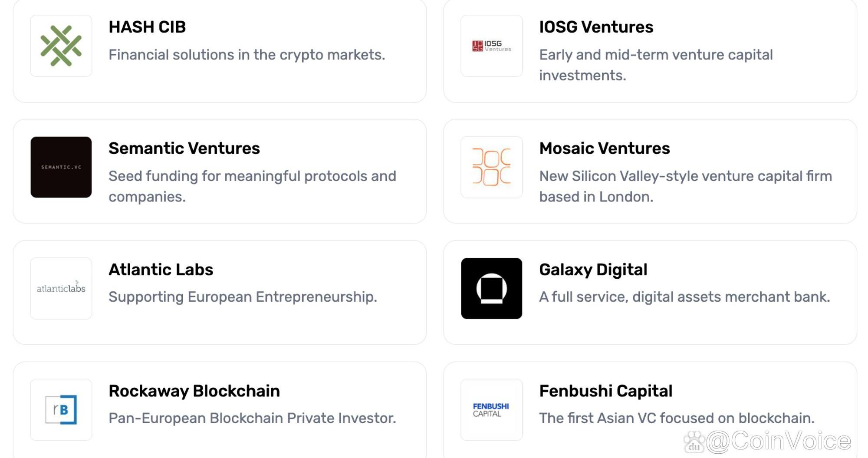This screenshot has width=868, height=458.
Task: Open the atlanticlabs logo thumbnail
Action: click(61, 288)
